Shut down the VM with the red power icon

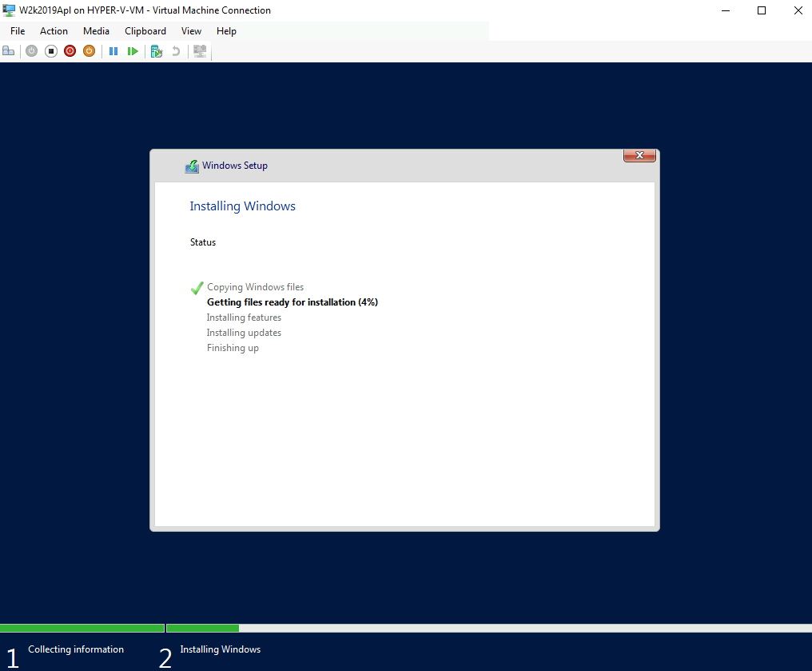pyautogui.click(x=70, y=50)
